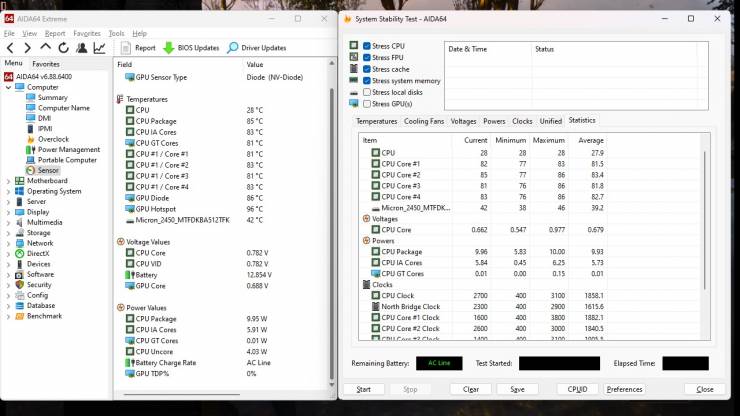Open the File menu
The image size is (740, 416).
coord(9,33)
